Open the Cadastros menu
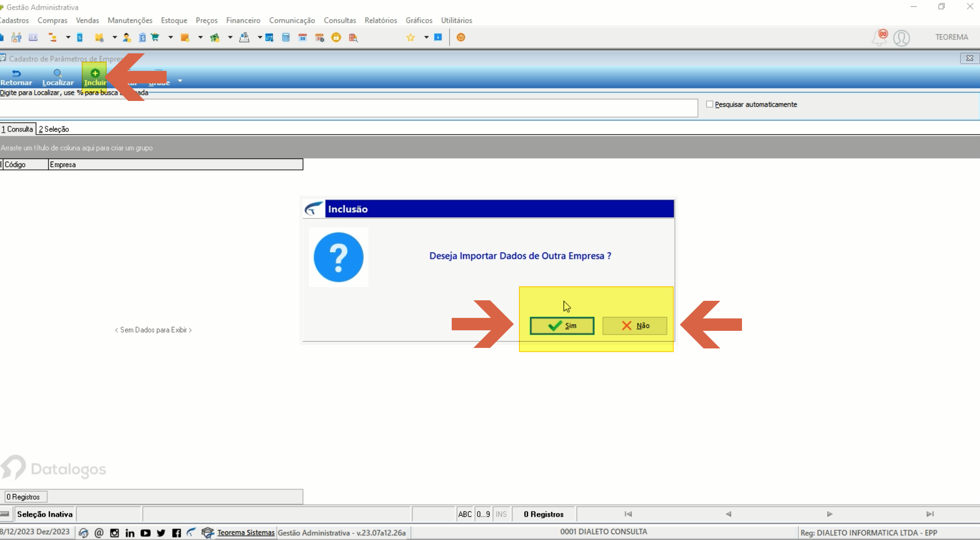This screenshot has height=540, width=980. pyautogui.click(x=14, y=20)
